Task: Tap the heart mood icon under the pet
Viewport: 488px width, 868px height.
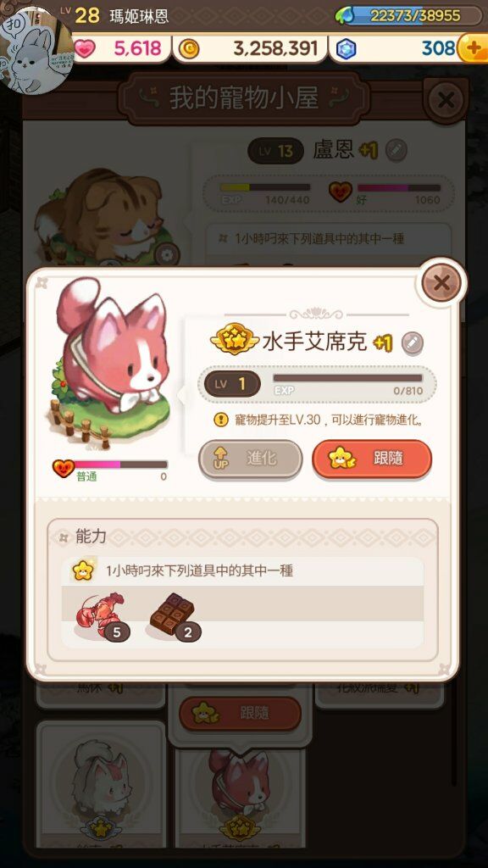Action: (x=63, y=468)
